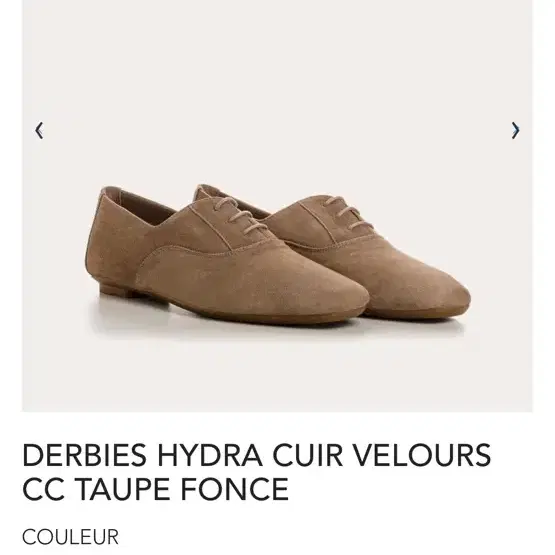This screenshot has height=555, width=555.
Task: Advance to the next product photo arrow
Action: point(515,131)
